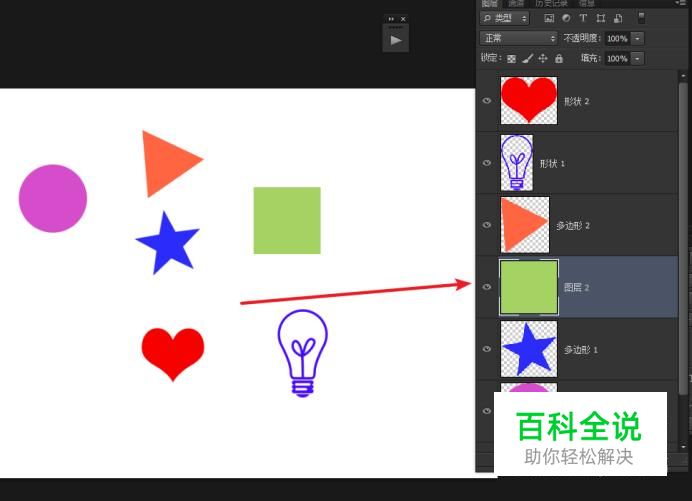
Task: Hide the 多边形 1 layer
Action: (x=487, y=349)
